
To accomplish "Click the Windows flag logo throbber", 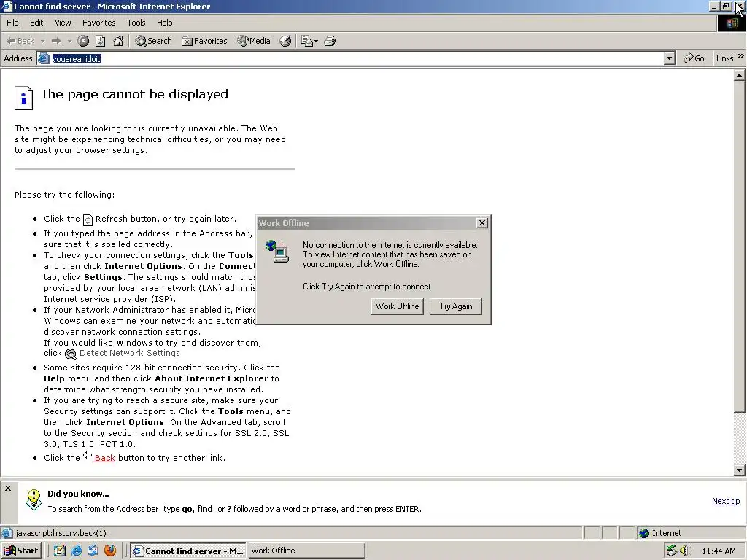I will [x=731, y=23].
